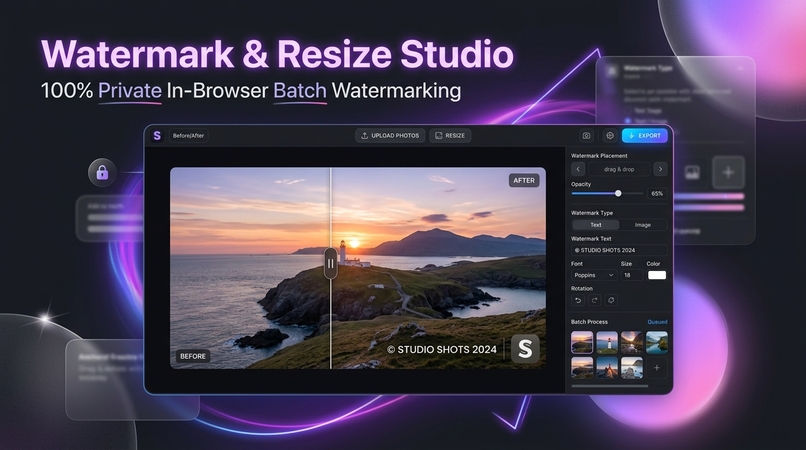
Task: Click the large plus button in background panel
Action: 728,172
